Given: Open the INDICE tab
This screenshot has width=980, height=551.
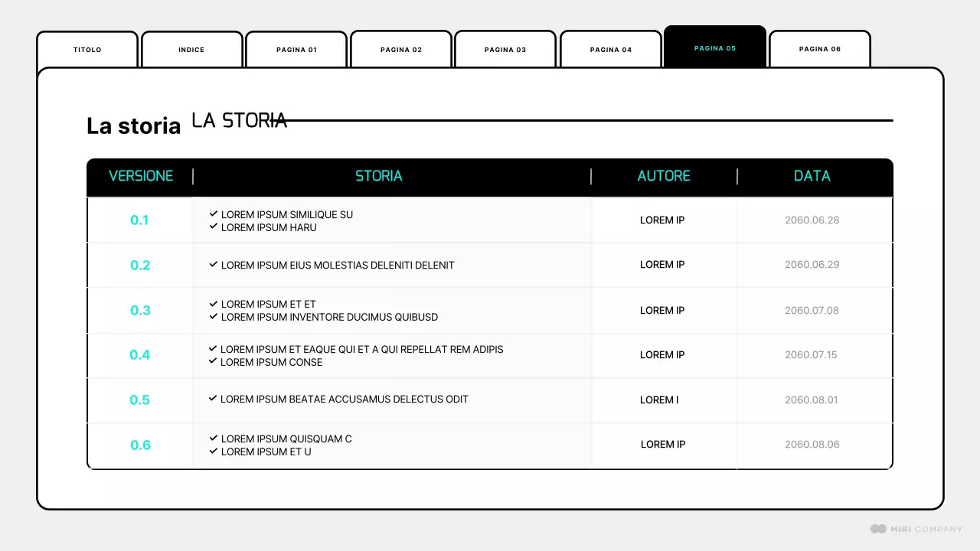Looking at the screenshot, I should click(x=191, y=49).
